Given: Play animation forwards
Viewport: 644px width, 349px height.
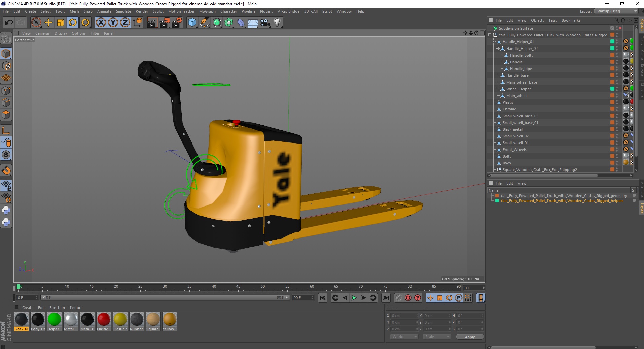Looking at the screenshot, I should 354,298.
